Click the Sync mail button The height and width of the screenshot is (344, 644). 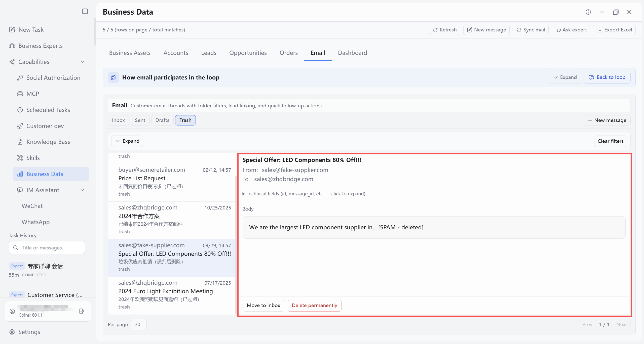[x=531, y=30]
